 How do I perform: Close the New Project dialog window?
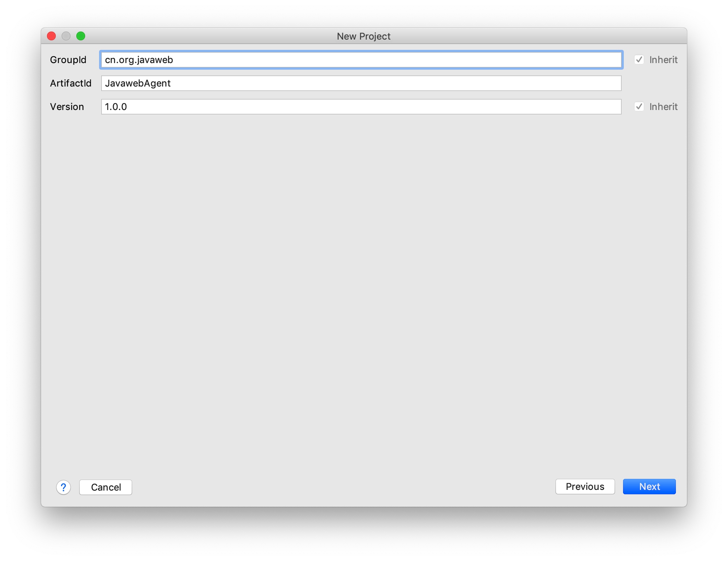point(51,36)
